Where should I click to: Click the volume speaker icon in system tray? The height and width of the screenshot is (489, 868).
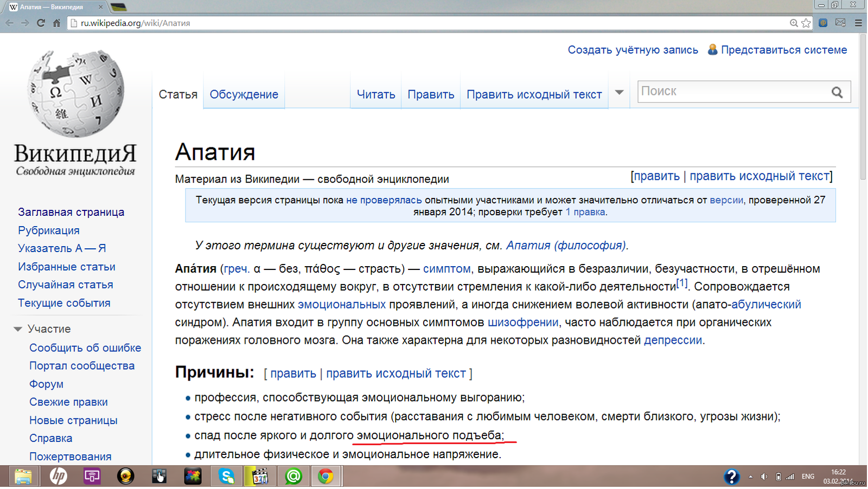[x=764, y=477]
